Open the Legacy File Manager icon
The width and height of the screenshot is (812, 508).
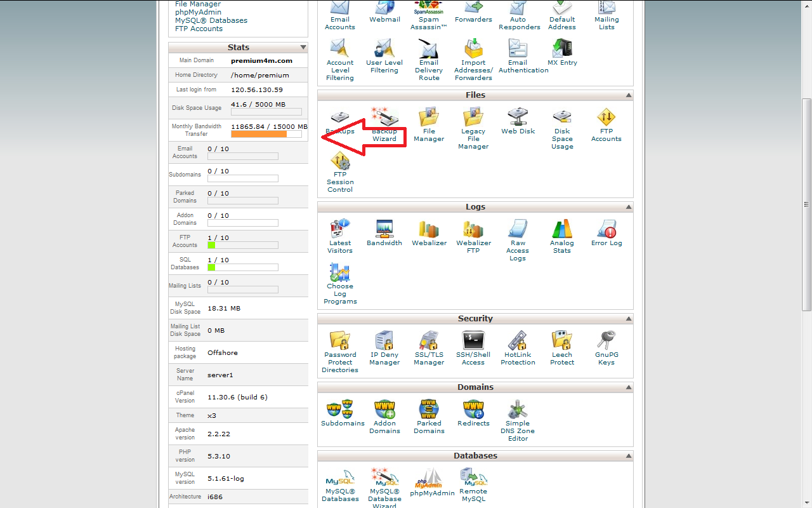click(473, 117)
